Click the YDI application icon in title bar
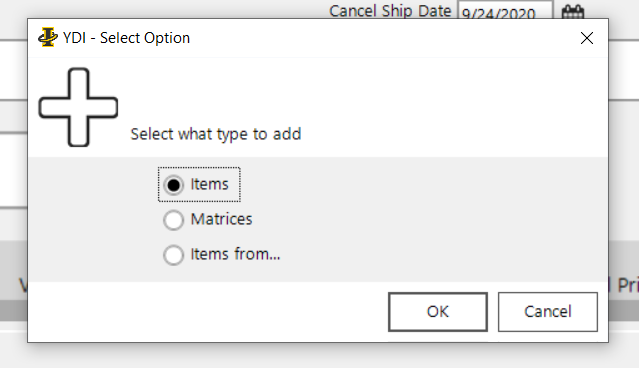The width and height of the screenshot is (639, 368). 48,37
